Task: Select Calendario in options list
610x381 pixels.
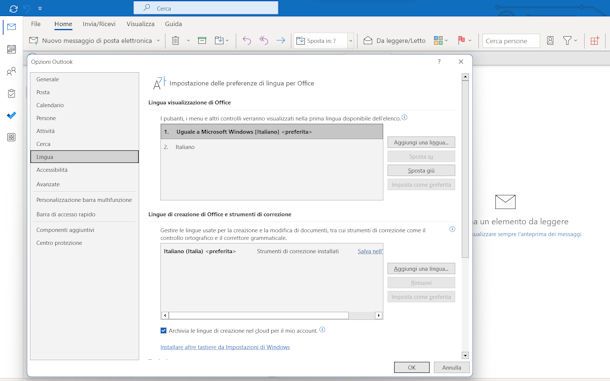Action: pos(84,105)
